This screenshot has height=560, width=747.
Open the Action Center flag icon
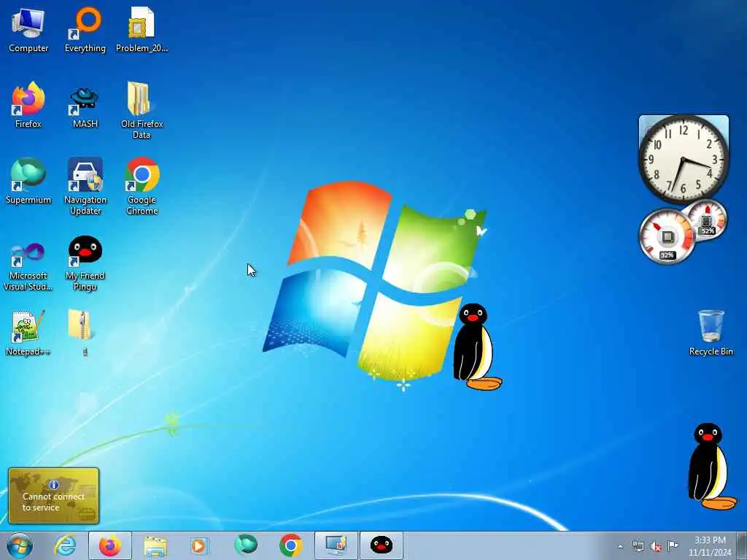coord(673,546)
